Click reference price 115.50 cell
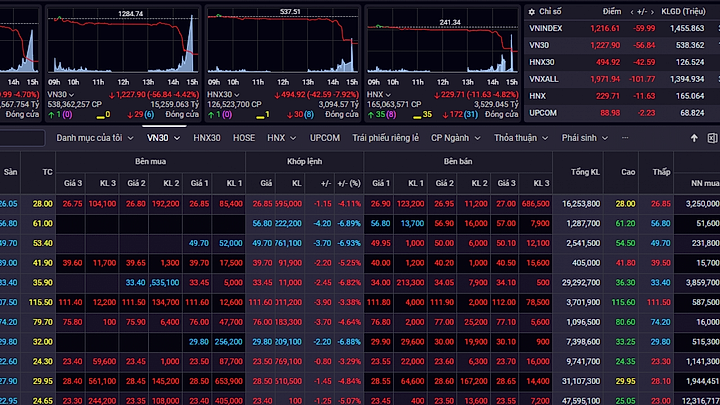Image resolution: width=720 pixels, height=405 pixels. (40, 303)
